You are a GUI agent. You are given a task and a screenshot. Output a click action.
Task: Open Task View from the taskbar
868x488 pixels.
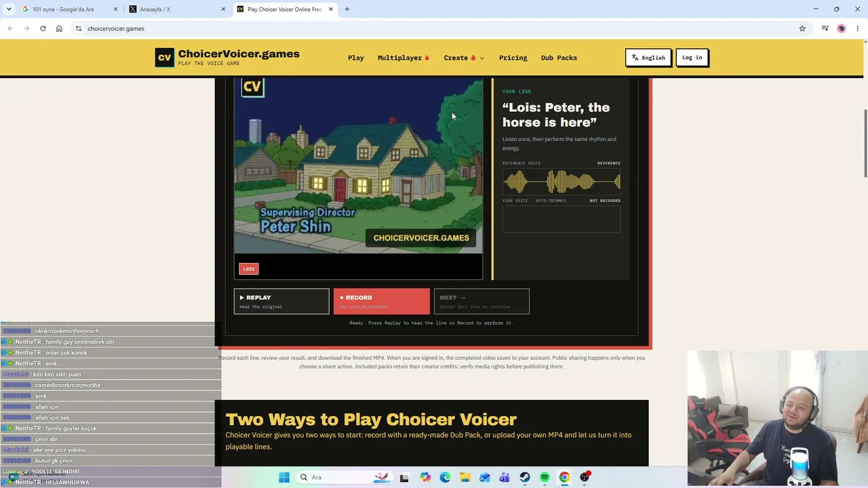pyautogui.click(x=404, y=477)
